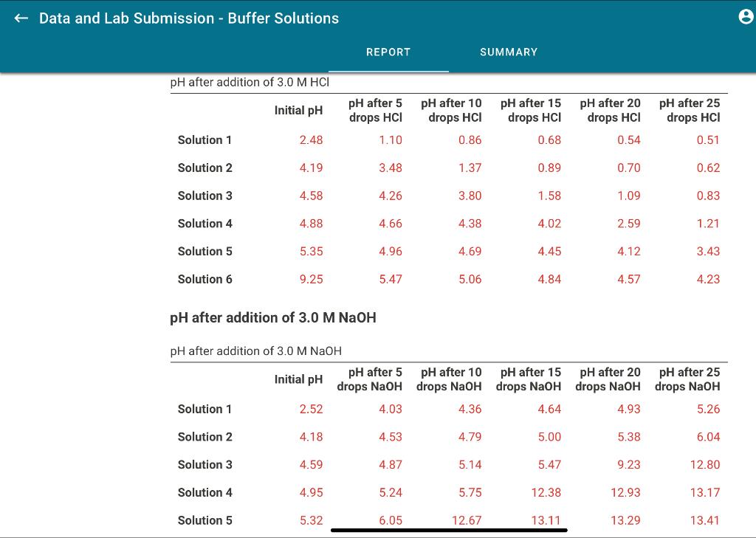Select the pH 9.25 value for Solution 6
This screenshot has width=756, height=538.
(x=311, y=279)
